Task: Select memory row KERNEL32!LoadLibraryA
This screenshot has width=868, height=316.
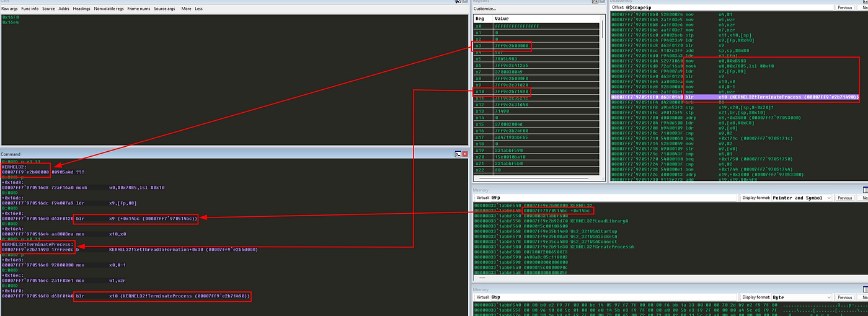Action: point(551,220)
